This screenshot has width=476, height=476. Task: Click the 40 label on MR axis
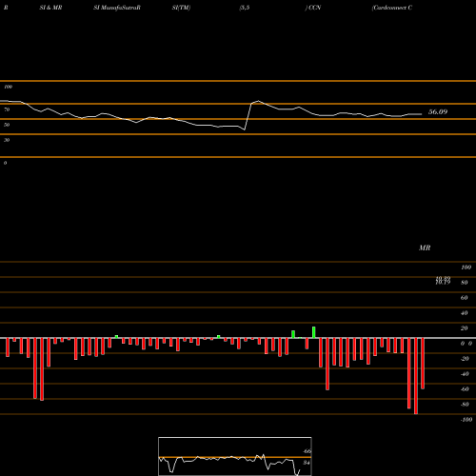tap(465, 313)
